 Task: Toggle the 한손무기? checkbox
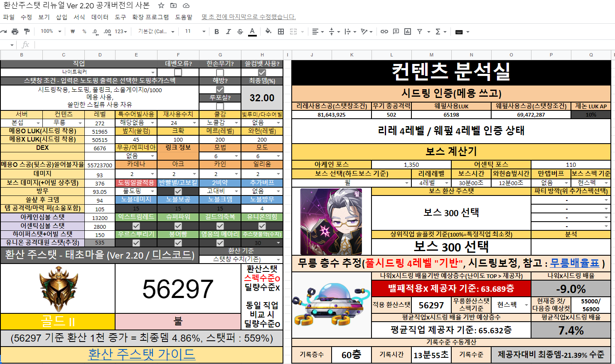point(220,72)
